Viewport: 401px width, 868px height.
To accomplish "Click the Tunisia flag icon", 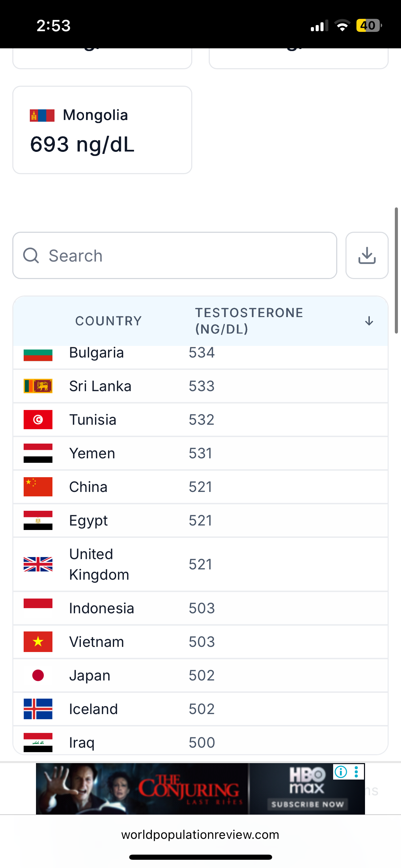I will (x=38, y=420).
